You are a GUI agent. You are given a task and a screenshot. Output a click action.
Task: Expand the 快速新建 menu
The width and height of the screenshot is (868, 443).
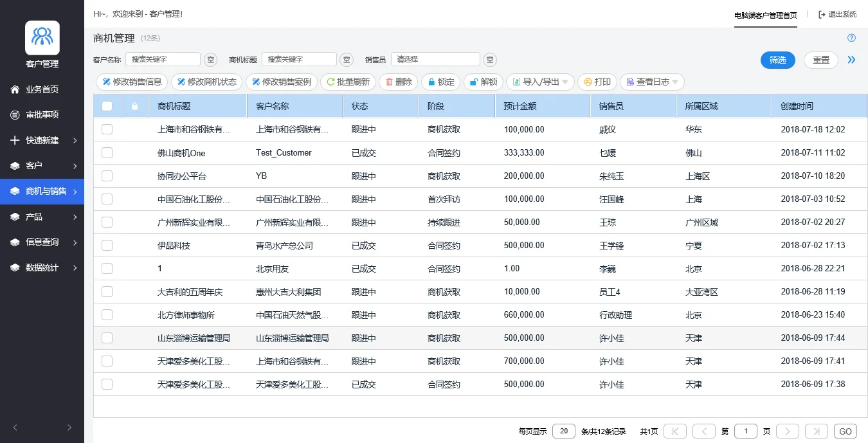[x=42, y=140]
